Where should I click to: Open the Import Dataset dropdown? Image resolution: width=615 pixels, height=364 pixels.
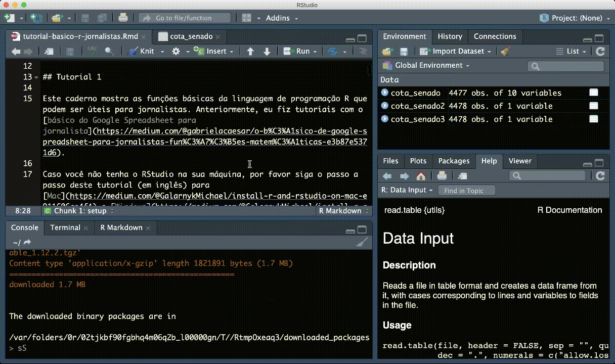[x=455, y=51]
